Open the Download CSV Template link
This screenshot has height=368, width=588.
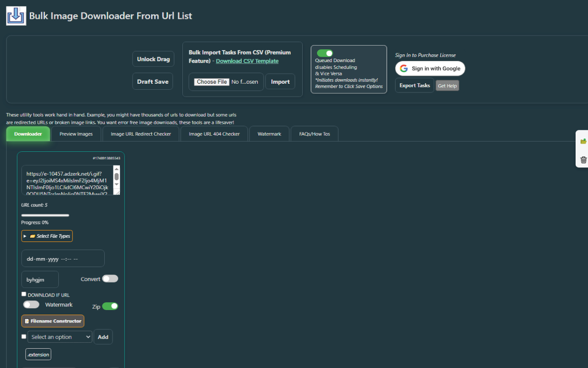(x=247, y=61)
